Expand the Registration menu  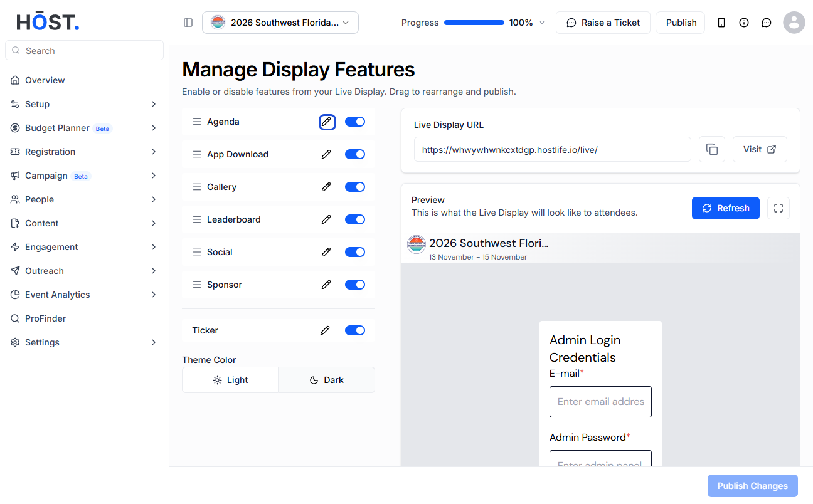(84, 152)
